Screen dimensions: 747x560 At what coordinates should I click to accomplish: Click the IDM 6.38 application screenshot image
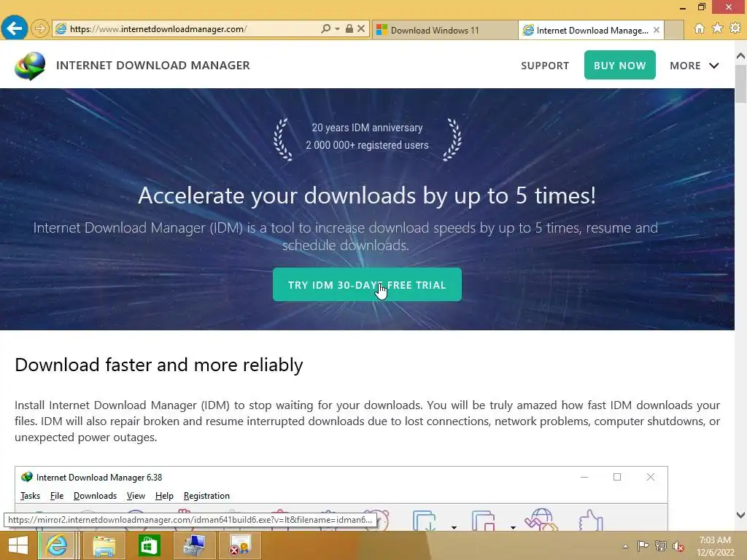tap(341, 498)
